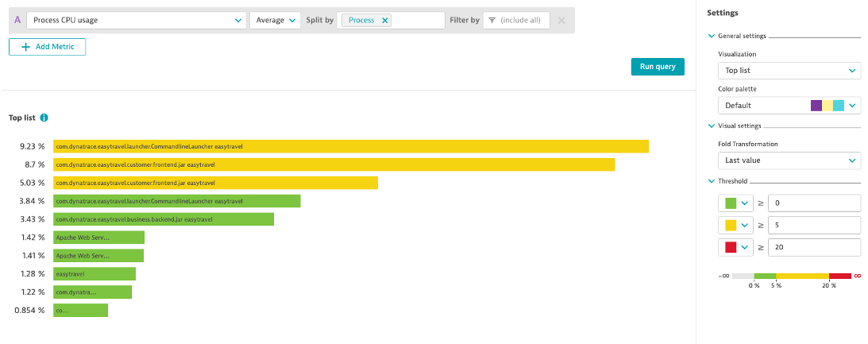This screenshot has width=868, height=344.
Task: Click the Filter by include all field
Action: click(516, 21)
